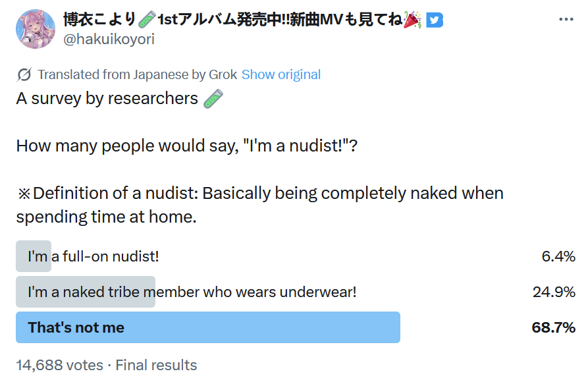Visit the @hakuikoyori handle link
588x384 pixels.
(x=109, y=40)
